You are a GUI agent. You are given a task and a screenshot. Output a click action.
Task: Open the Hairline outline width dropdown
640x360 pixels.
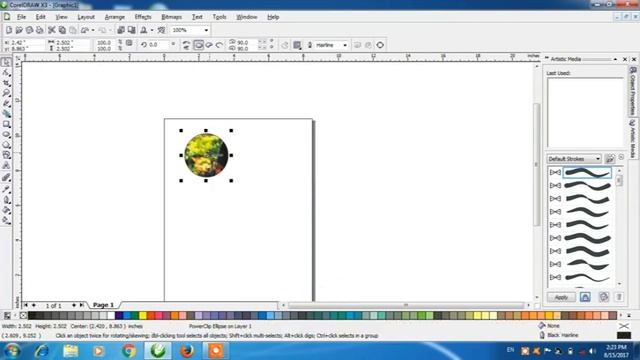coord(345,45)
